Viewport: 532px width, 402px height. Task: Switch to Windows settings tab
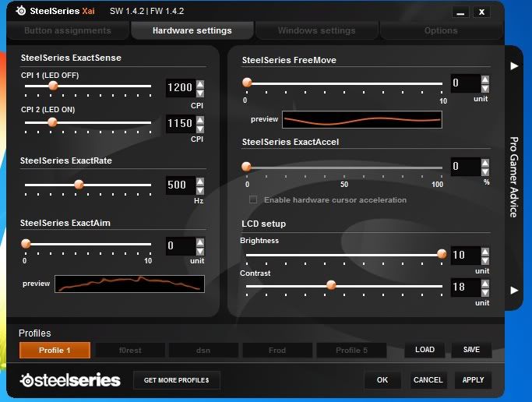tap(316, 30)
